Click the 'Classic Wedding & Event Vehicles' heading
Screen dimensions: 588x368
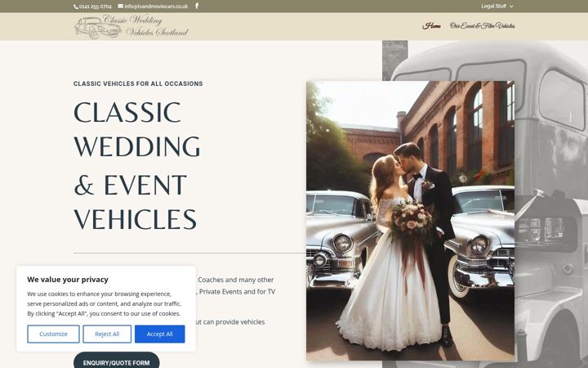(x=137, y=165)
